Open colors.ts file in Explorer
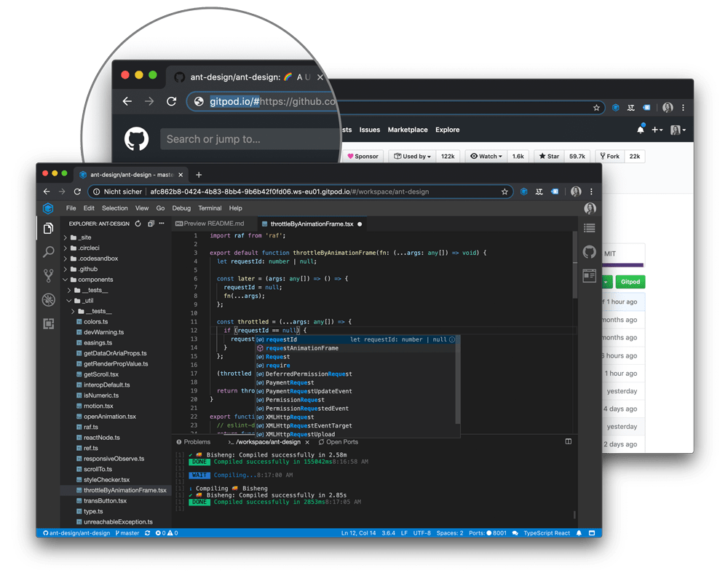The height and width of the screenshot is (579, 728). (x=95, y=322)
